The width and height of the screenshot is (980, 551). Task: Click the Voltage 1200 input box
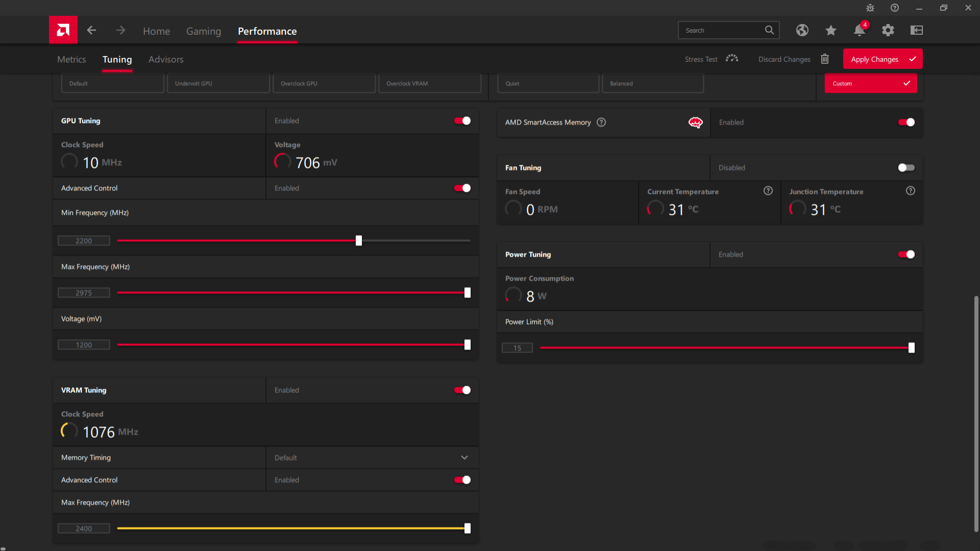84,345
